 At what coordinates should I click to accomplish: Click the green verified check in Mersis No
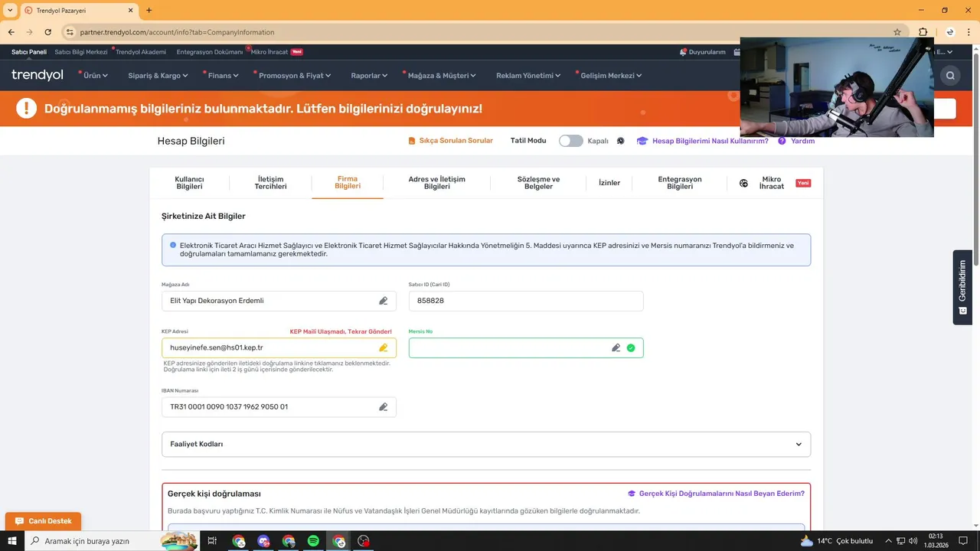point(631,347)
